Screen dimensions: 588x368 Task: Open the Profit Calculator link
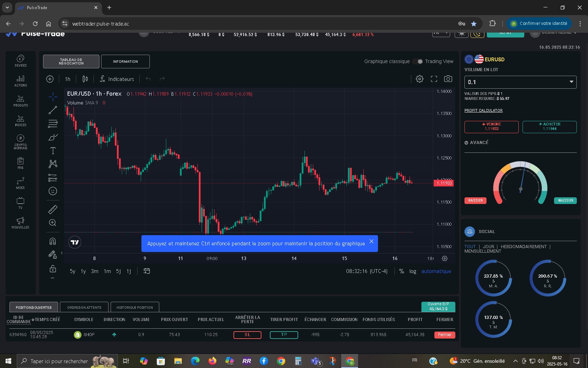(483, 110)
